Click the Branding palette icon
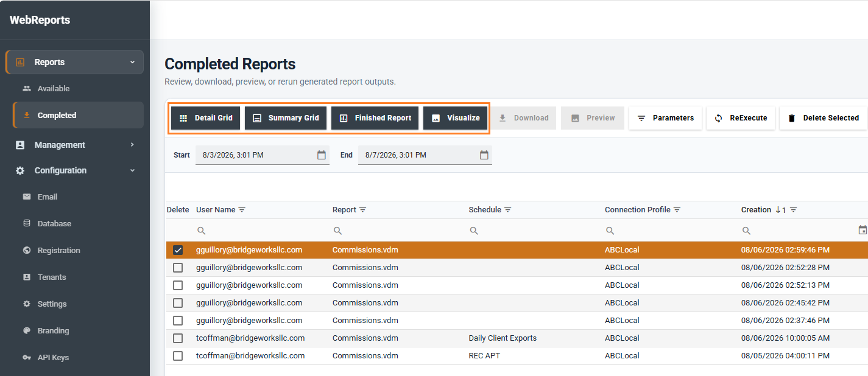 pos(26,330)
